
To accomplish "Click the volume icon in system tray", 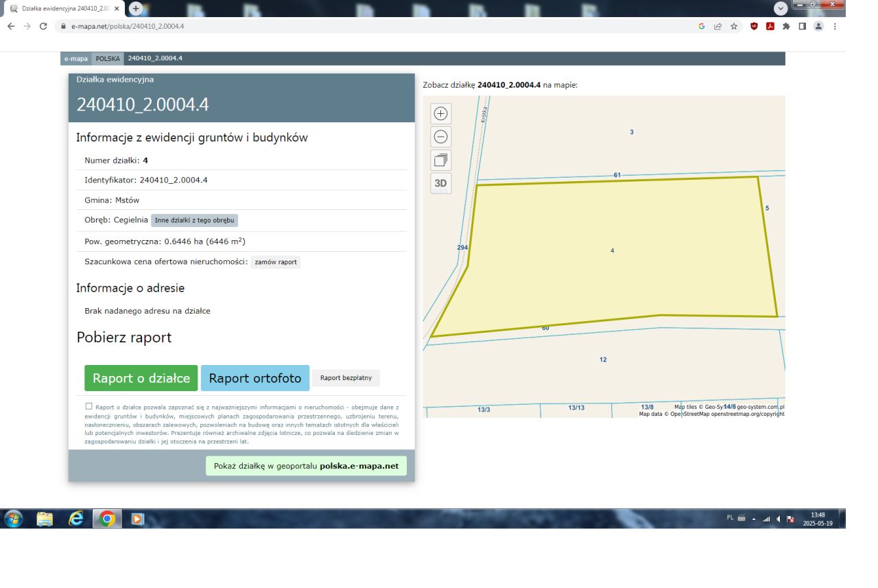I will 778,519.
